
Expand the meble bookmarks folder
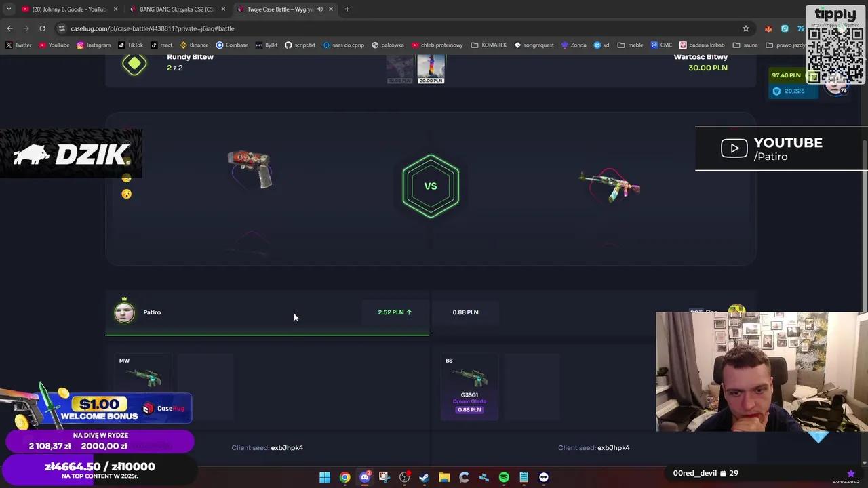630,45
